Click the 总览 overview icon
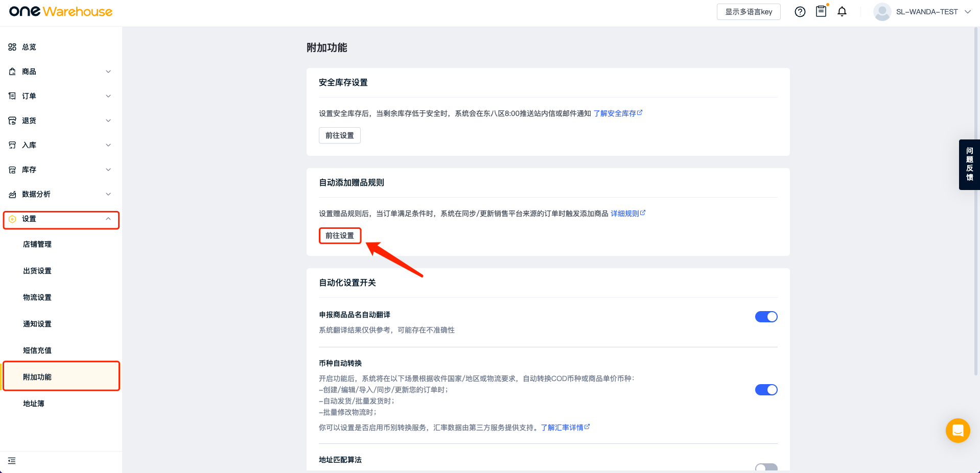 tap(12, 47)
